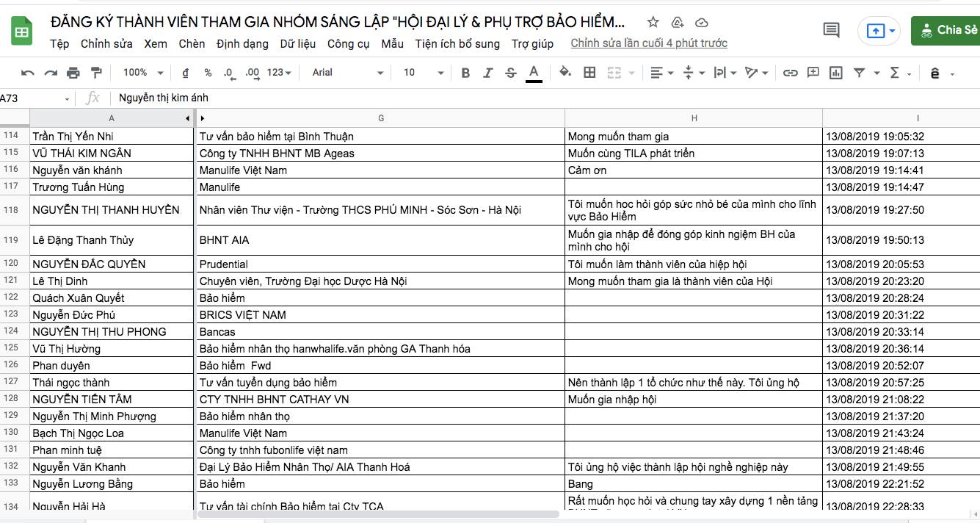Decrease decimal places

coord(229,73)
